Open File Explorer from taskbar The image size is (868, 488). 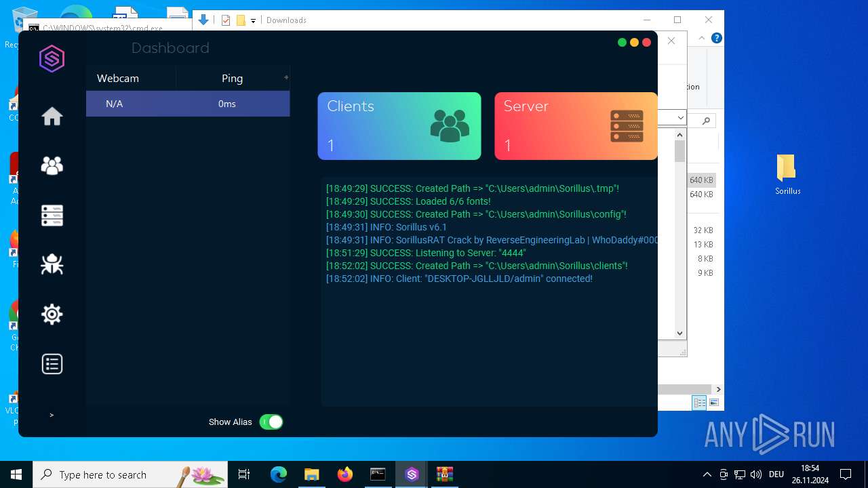coord(311,474)
